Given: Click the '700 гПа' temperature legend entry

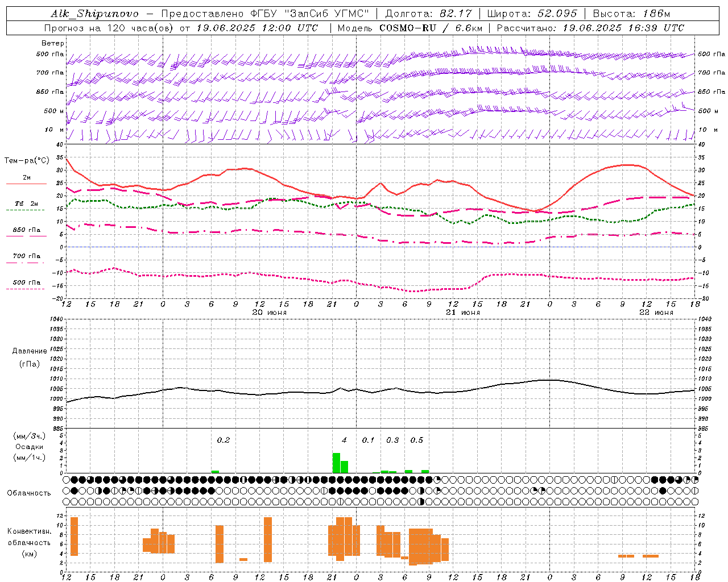Looking at the screenshot, I should pos(26,256).
